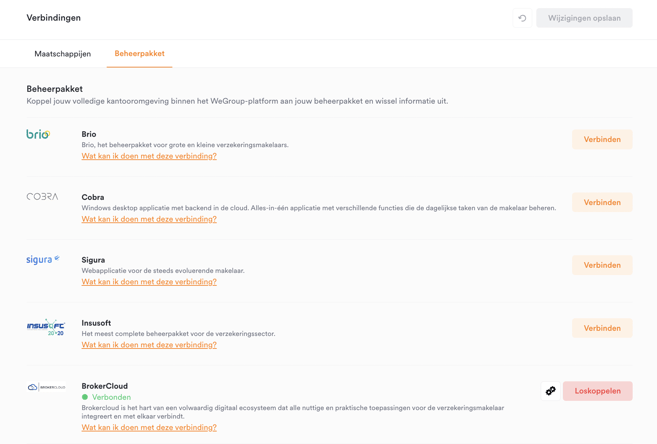
Task: Click the 'Sigura' package name
Action: click(x=93, y=260)
